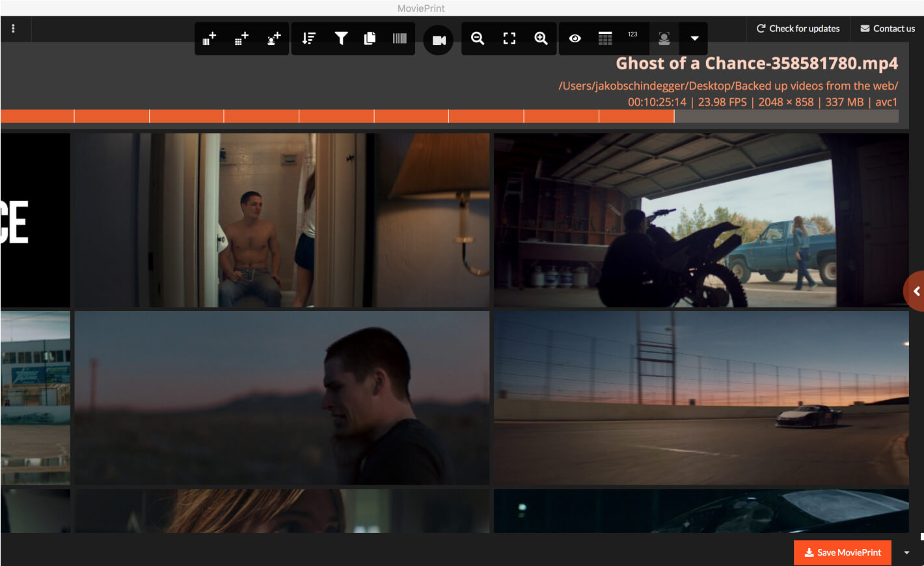Select the close-up woman's hair thumbnail
Screen dimensions: 924x566
[282, 511]
